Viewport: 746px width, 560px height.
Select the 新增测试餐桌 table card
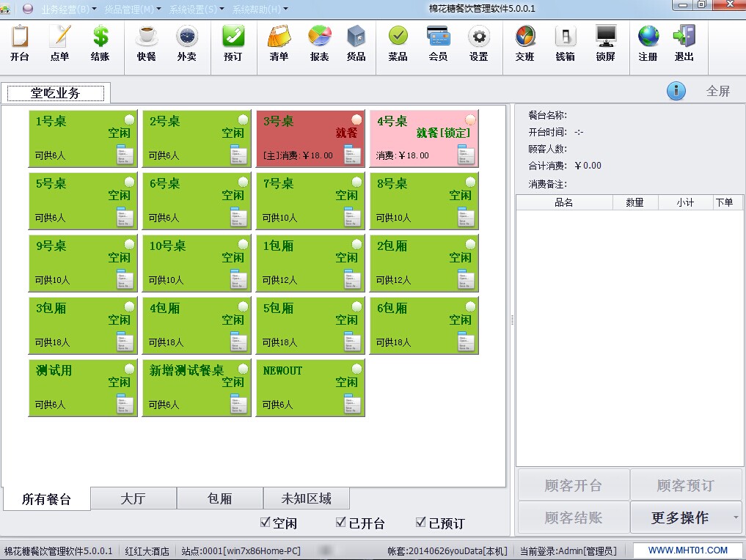197,388
